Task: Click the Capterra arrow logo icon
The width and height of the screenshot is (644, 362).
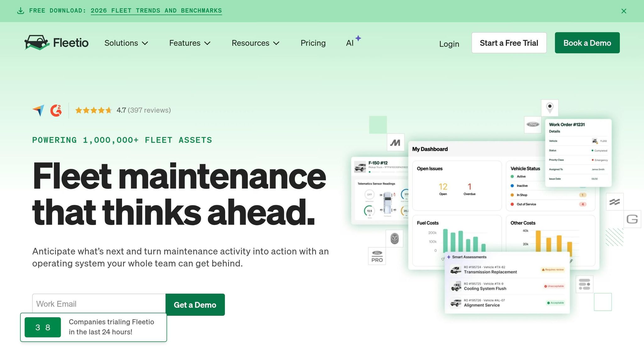Action: coord(38,110)
